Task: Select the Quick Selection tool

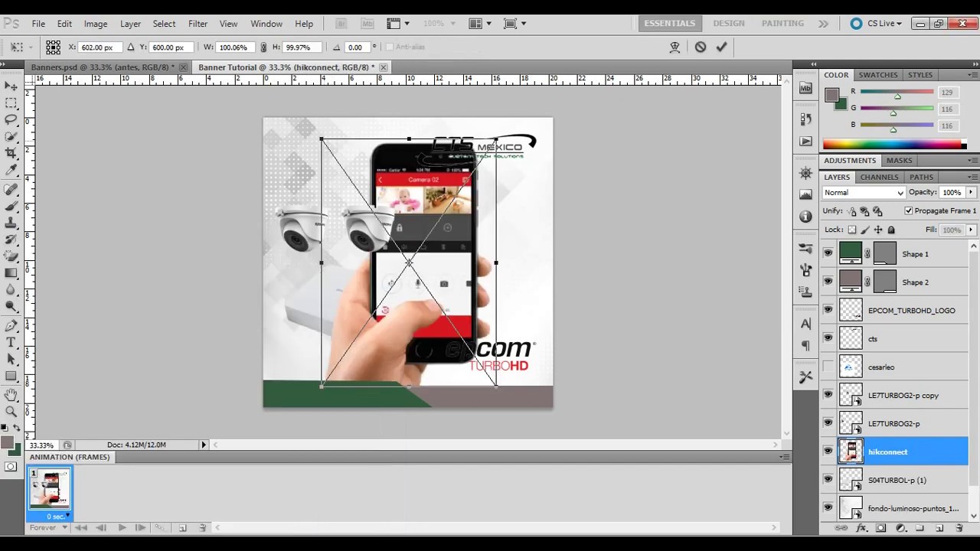Action: 11,136
